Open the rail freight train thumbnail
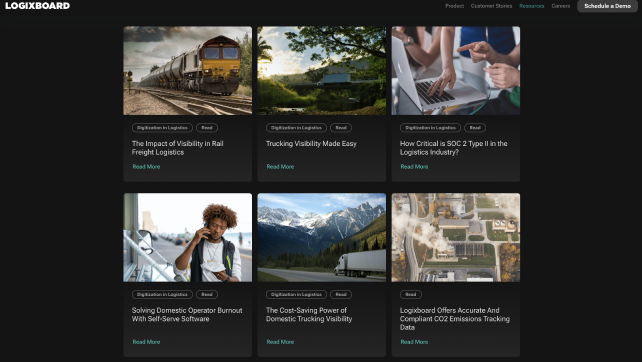642x362 pixels. 188,70
